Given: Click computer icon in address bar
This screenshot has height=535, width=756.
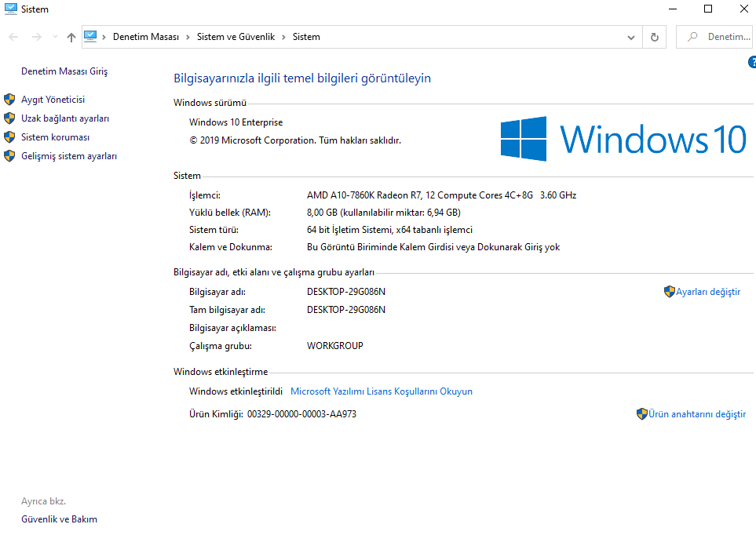Looking at the screenshot, I should pos(90,37).
